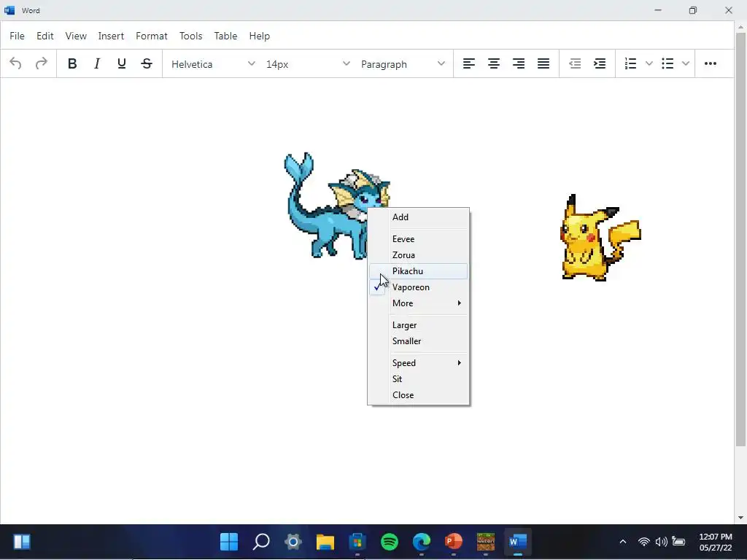Open numbered list style dropdown arrow
The height and width of the screenshot is (560, 747).
tap(649, 63)
